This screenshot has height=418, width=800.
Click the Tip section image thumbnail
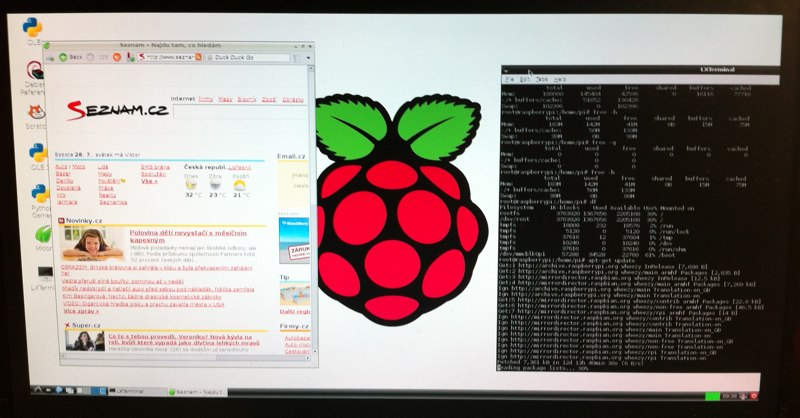point(294,294)
